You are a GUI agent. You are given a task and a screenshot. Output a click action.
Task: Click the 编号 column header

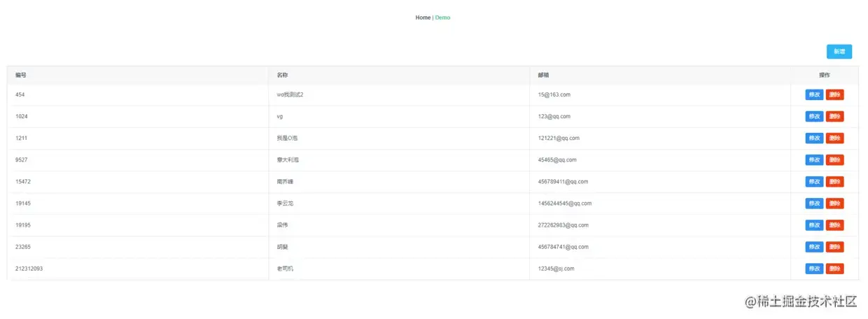tap(138, 75)
